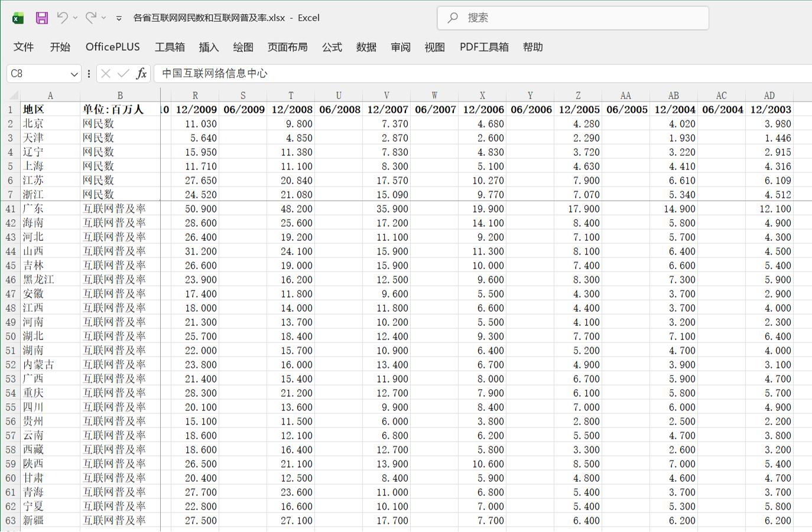Click the cancel X in formula bar
The height and width of the screenshot is (532, 812).
[106, 73]
